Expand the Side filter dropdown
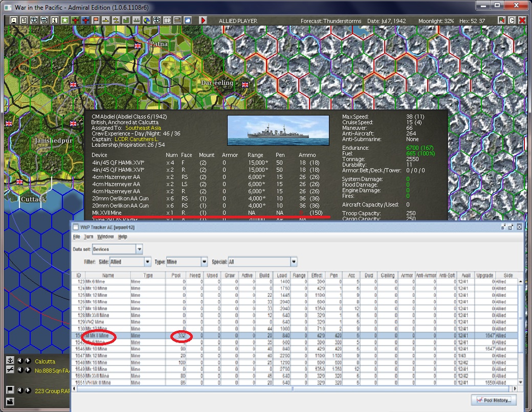532x412 pixels. pyautogui.click(x=148, y=262)
